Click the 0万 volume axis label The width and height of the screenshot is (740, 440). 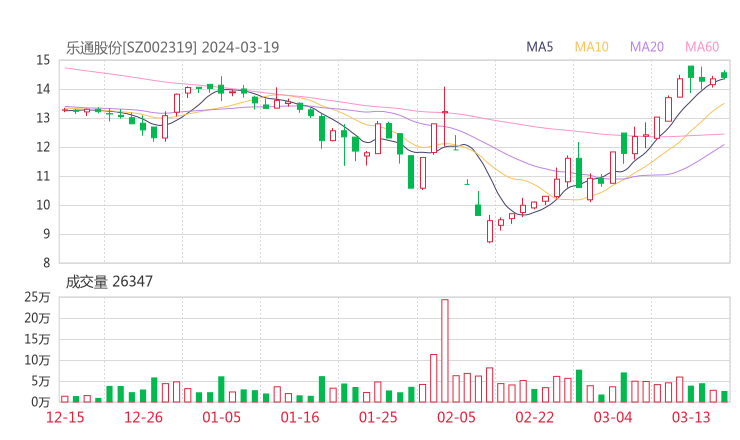point(41,402)
